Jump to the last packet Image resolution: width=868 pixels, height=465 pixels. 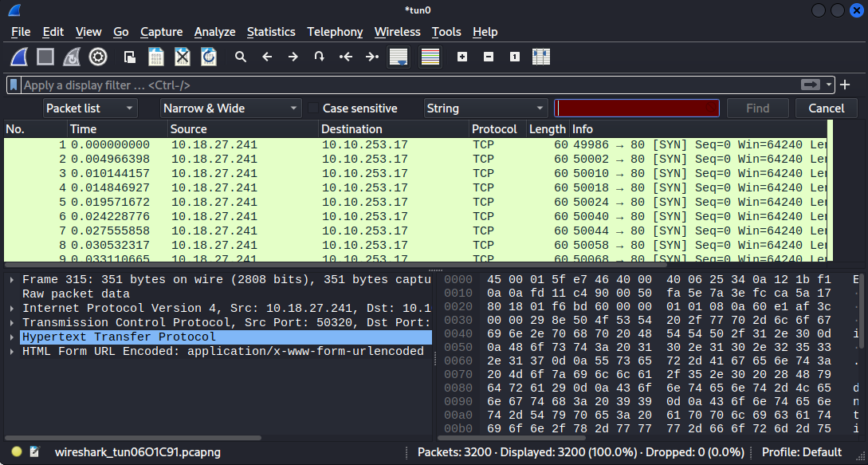(x=372, y=57)
